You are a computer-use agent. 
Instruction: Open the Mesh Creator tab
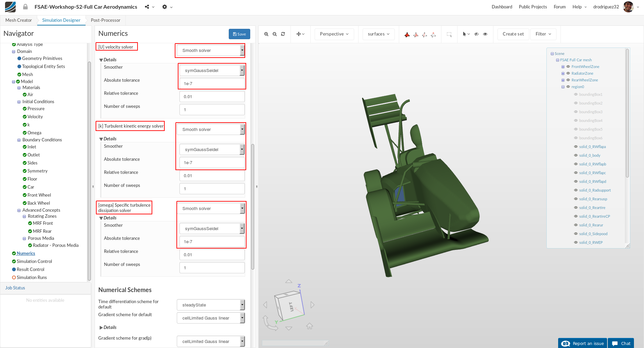tap(18, 20)
